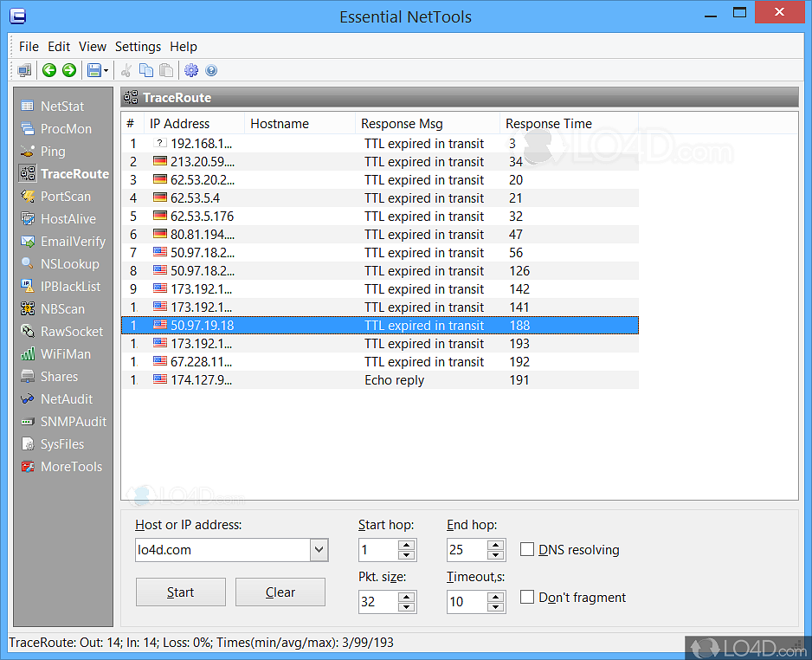
Task: Sort by the Response Msg column header
Action: point(428,124)
